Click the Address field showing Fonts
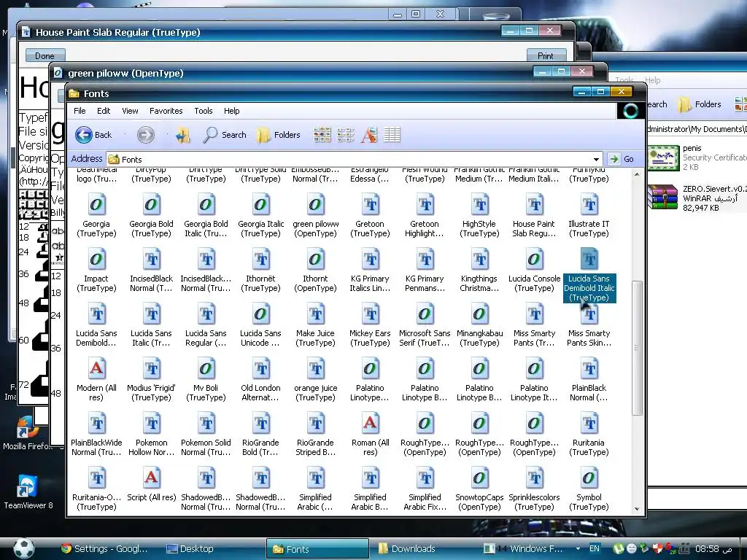747x560 pixels. [354, 160]
